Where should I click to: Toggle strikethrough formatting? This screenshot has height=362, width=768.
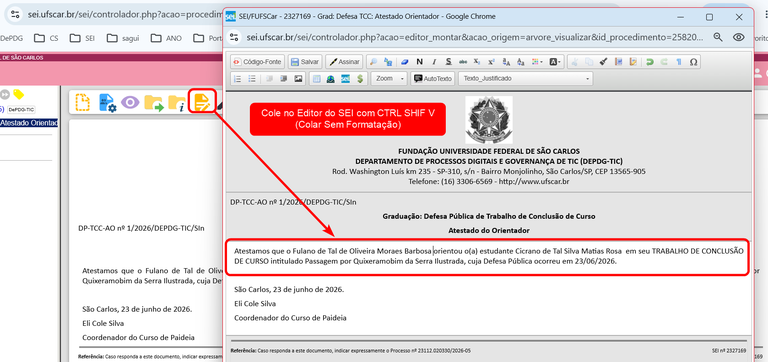[x=463, y=62]
